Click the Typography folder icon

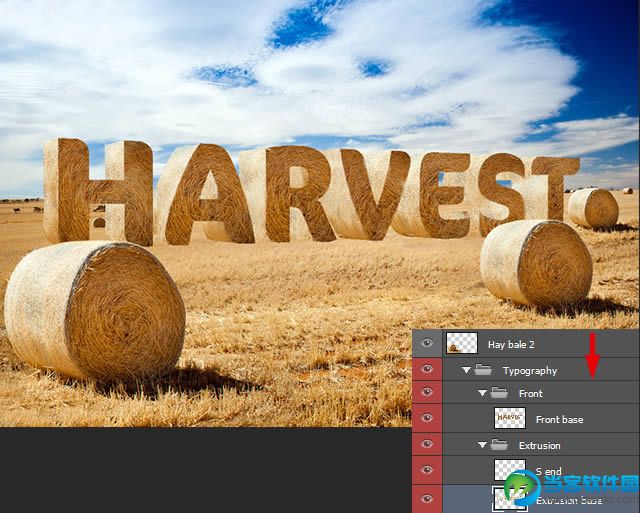[x=483, y=370]
